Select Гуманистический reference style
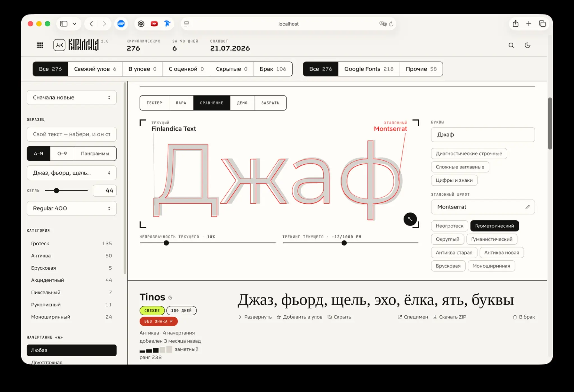The image size is (574, 392). (x=492, y=239)
